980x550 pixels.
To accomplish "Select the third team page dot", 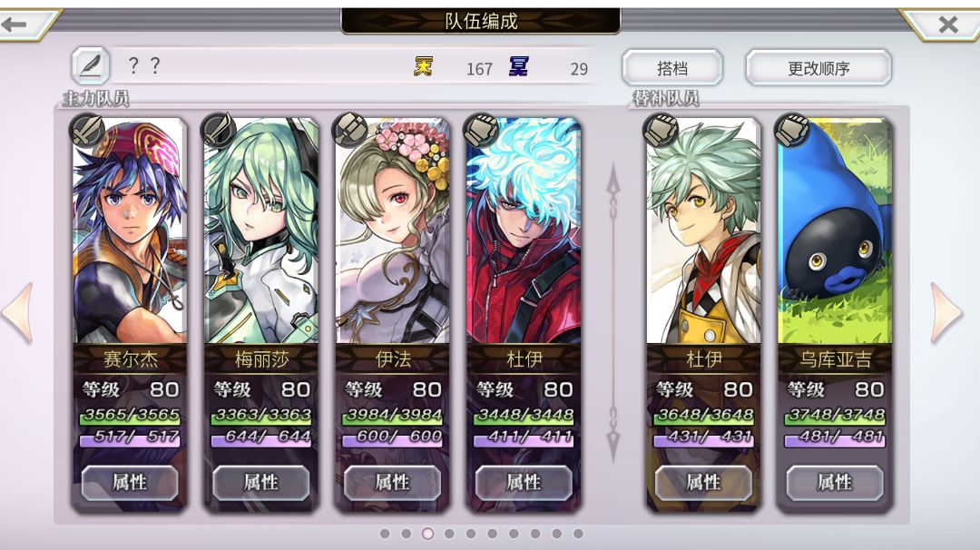I will click(x=427, y=534).
